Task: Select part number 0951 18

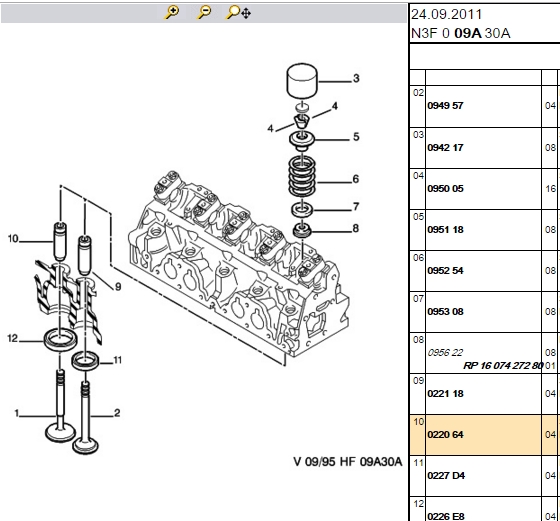Action: click(445, 230)
